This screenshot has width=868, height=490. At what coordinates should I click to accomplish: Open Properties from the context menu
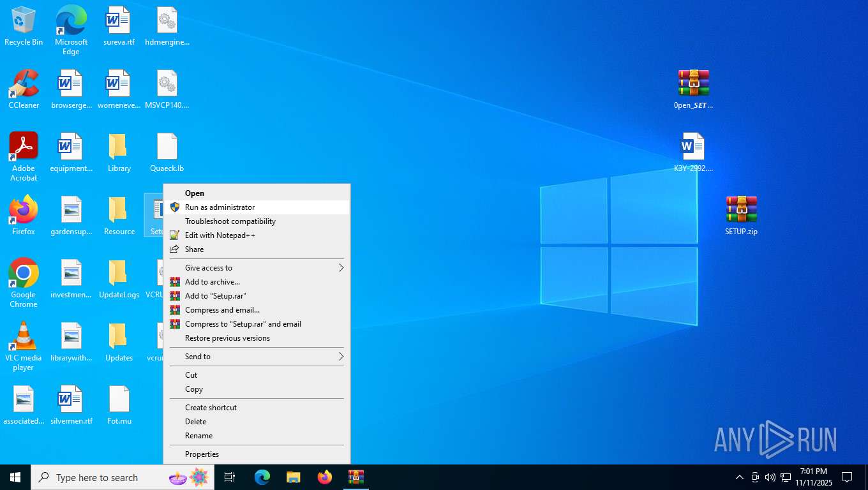(257, 454)
